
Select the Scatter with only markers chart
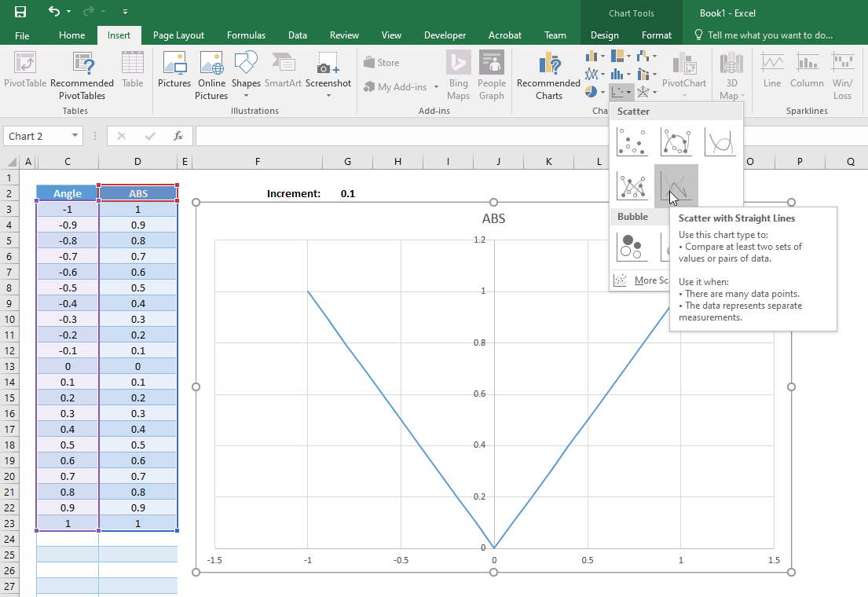[633, 141]
